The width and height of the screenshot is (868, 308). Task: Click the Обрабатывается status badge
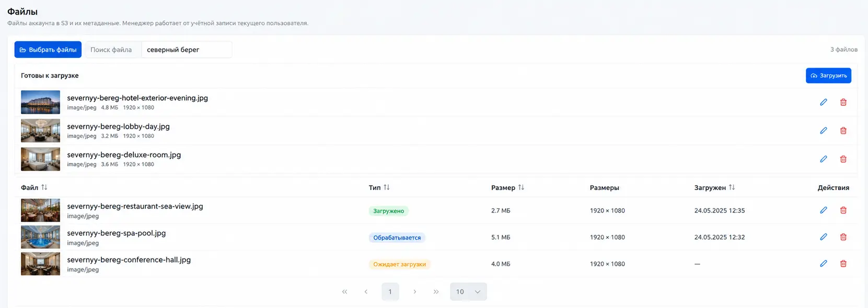(397, 238)
